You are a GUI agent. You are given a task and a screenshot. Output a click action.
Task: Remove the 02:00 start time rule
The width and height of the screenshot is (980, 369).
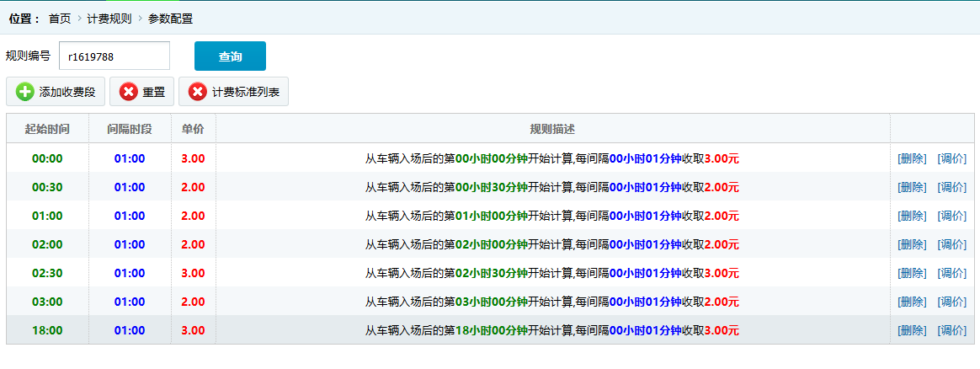click(x=912, y=244)
